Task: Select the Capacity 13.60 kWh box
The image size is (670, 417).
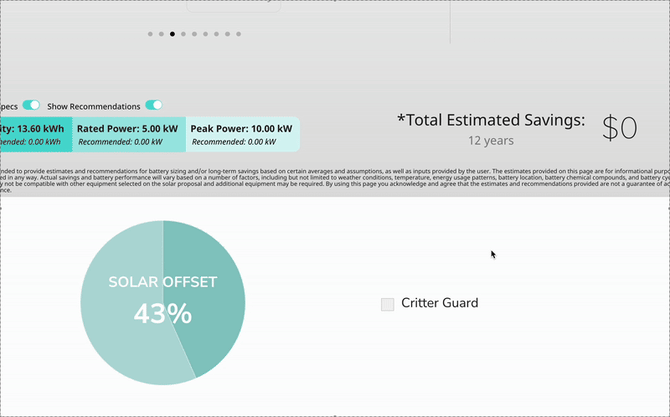Action: click(x=35, y=134)
